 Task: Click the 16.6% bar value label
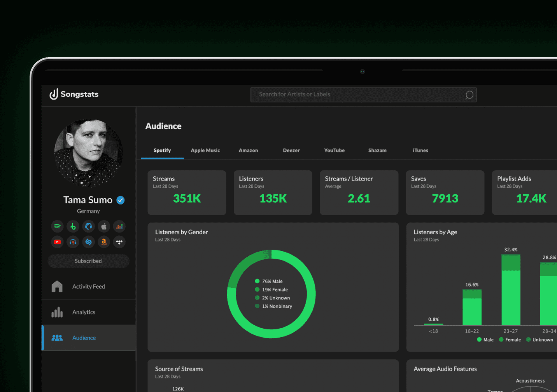(x=472, y=285)
